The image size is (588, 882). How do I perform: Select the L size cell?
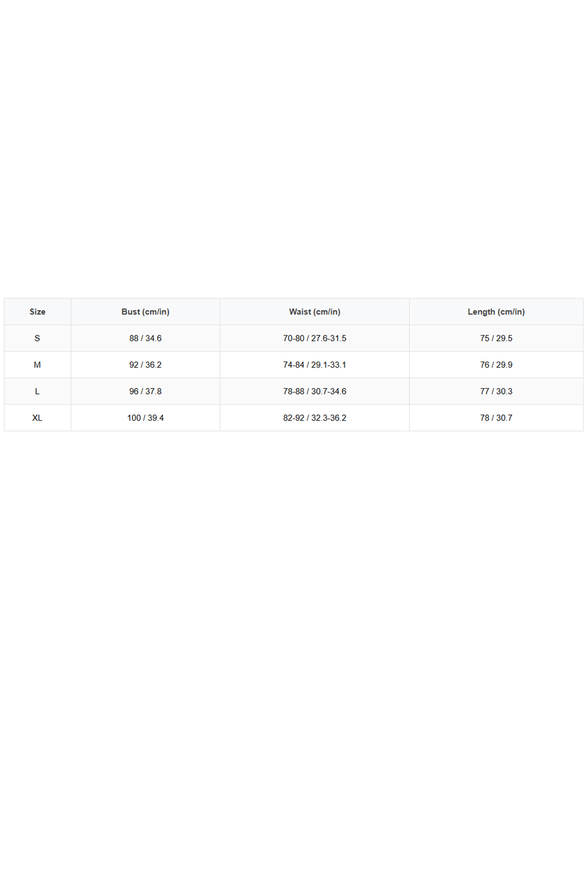tap(37, 391)
